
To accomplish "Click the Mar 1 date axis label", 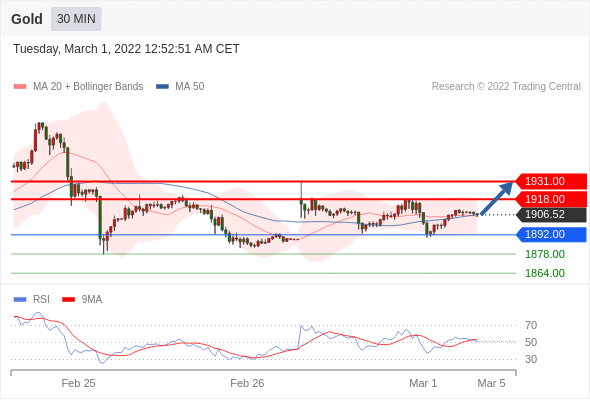I will (423, 383).
